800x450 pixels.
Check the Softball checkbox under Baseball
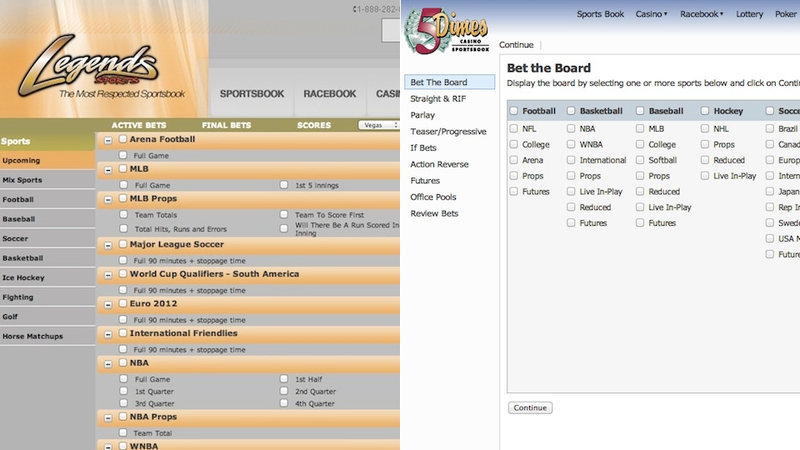click(x=640, y=160)
